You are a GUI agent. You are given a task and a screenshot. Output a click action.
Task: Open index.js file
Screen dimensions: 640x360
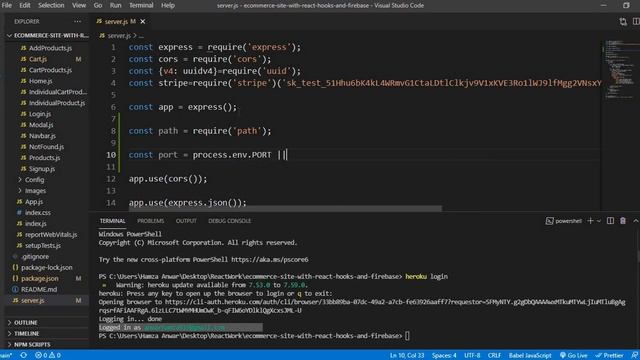click(36, 224)
